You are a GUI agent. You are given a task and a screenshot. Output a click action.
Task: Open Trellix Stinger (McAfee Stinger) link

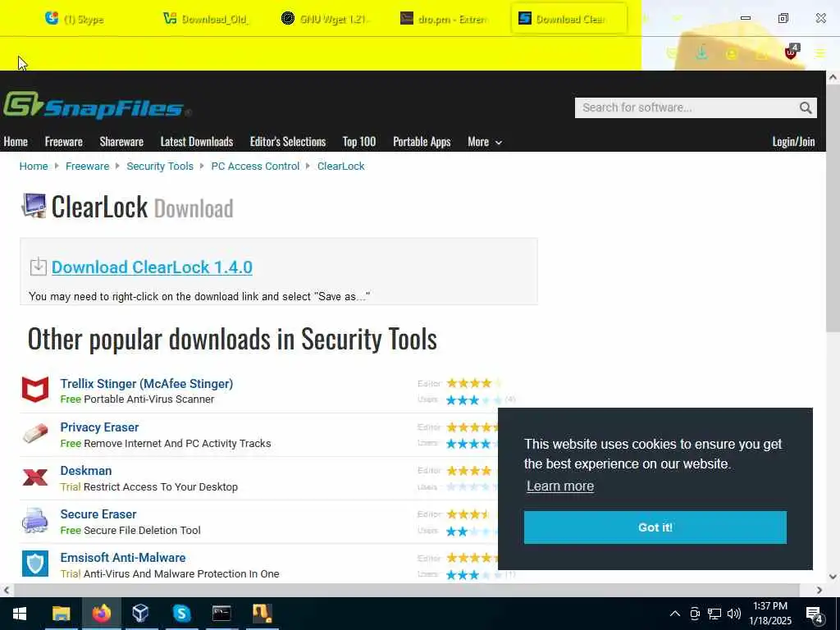pyautogui.click(x=146, y=384)
